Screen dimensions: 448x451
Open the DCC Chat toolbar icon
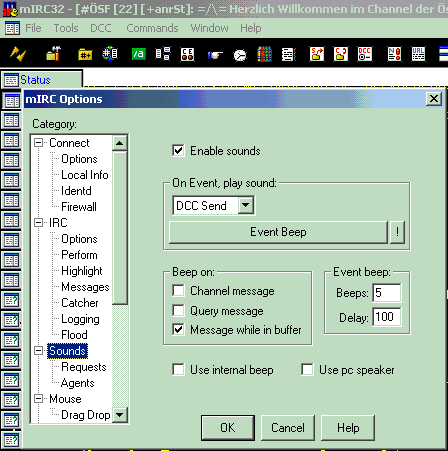341,54
